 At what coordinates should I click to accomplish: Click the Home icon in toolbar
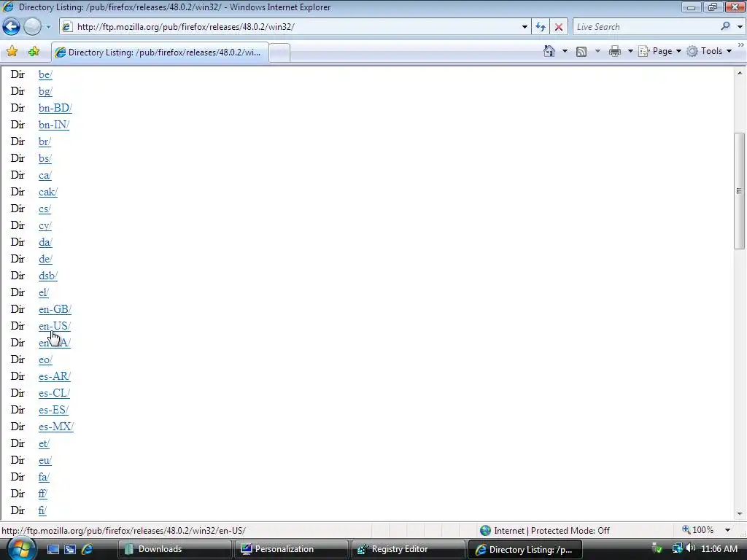point(549,51)
